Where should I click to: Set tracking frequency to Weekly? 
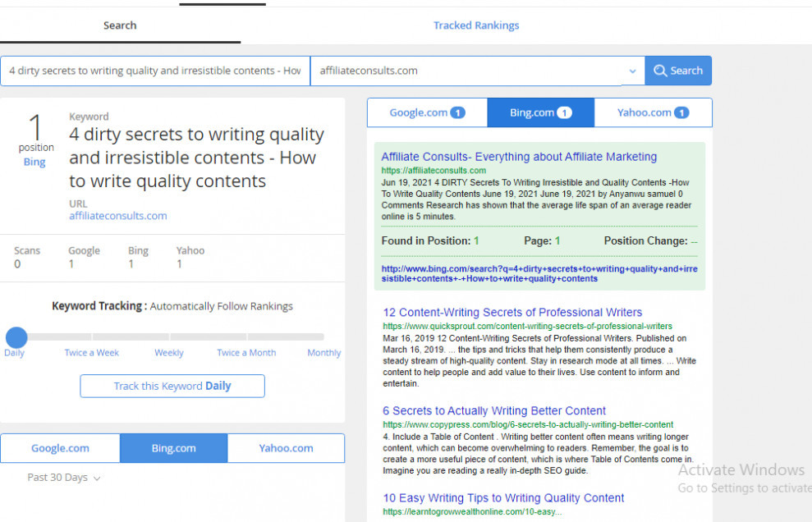(169, 353)
